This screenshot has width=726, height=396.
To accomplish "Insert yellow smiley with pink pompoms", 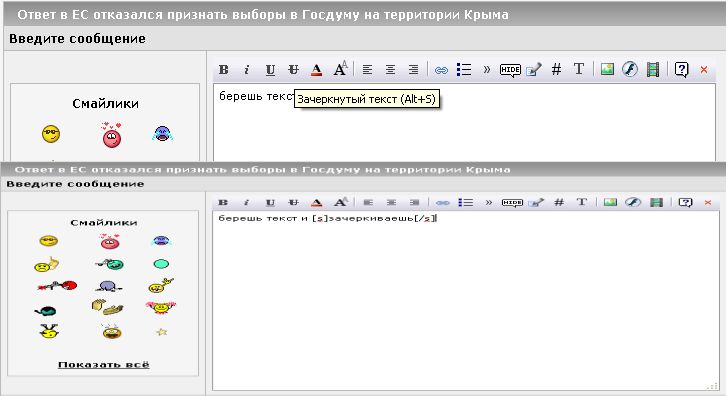I will click(161, 307).
